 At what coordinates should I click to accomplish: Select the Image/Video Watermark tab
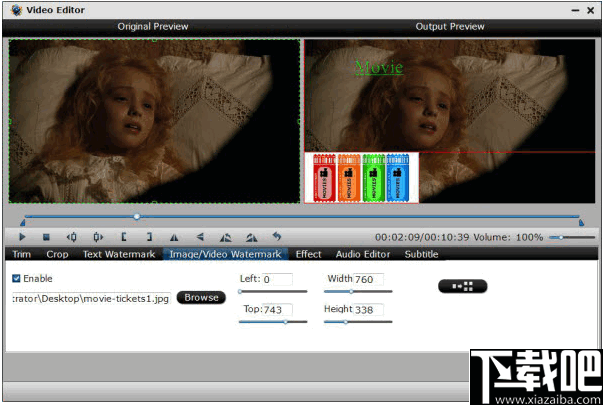click(x=225, y=254)
